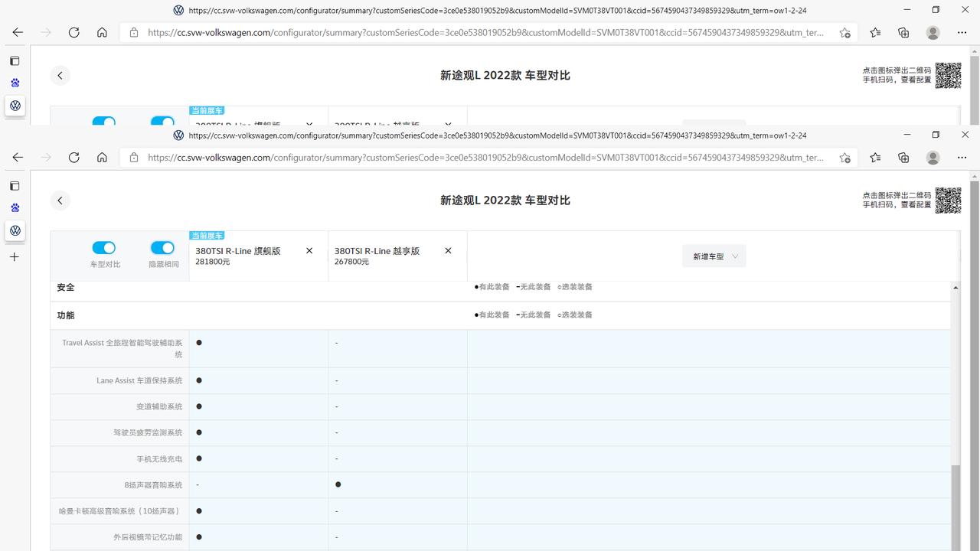The width and height of the screenshot is (980, 551).
Task: View site security lock in front window
Action: click(x=134, y=158)
